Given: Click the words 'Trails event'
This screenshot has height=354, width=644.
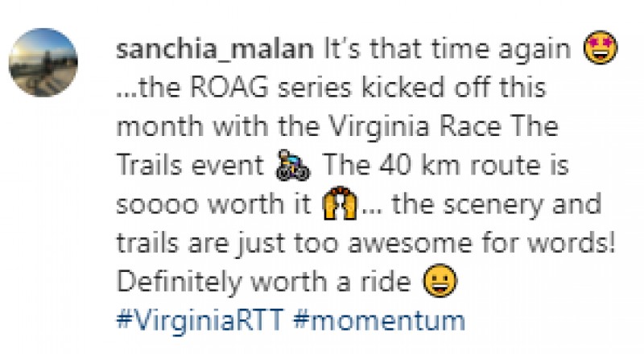Looking at the screenshot, I should tap(190, 165).
